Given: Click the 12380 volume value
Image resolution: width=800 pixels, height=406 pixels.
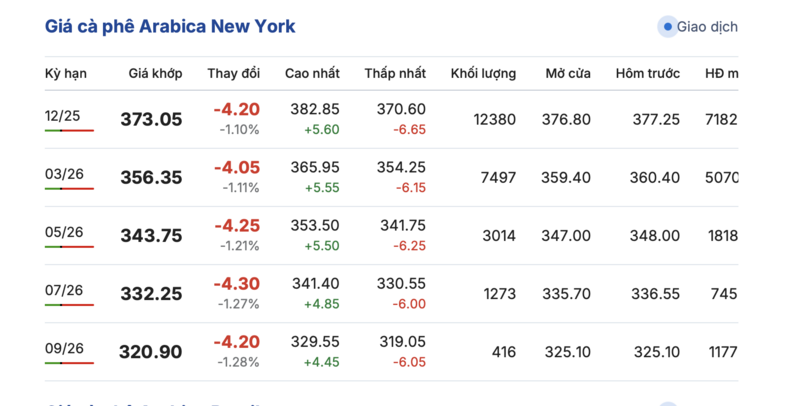Looking at the screenshot, I should coord(494,119).
